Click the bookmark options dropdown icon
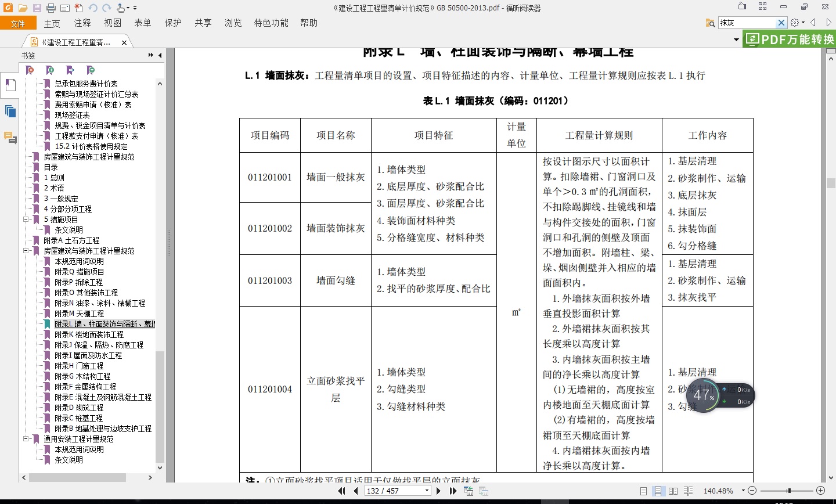The image size is (836, 504). [x=91, y=70]
